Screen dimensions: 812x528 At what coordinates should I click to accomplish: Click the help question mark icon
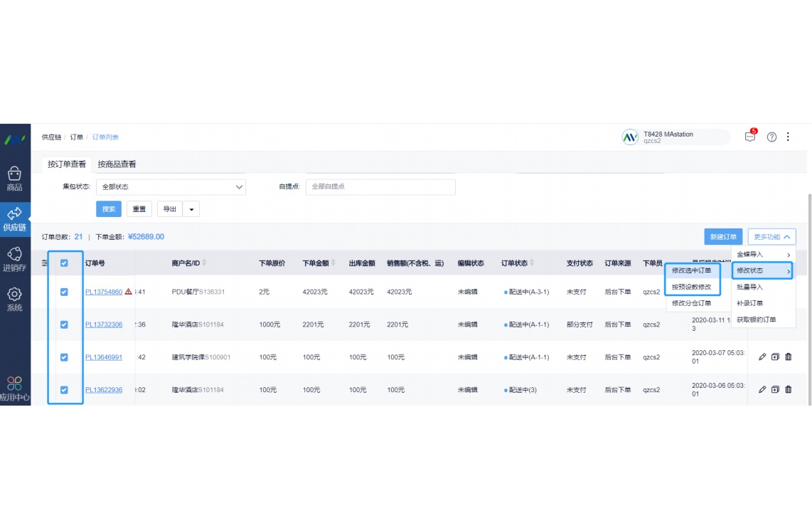[771, 137]
